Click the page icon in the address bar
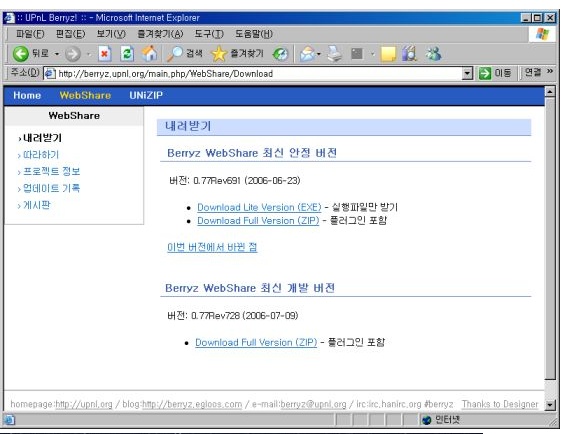568x434 pixels. pos(50,74)
